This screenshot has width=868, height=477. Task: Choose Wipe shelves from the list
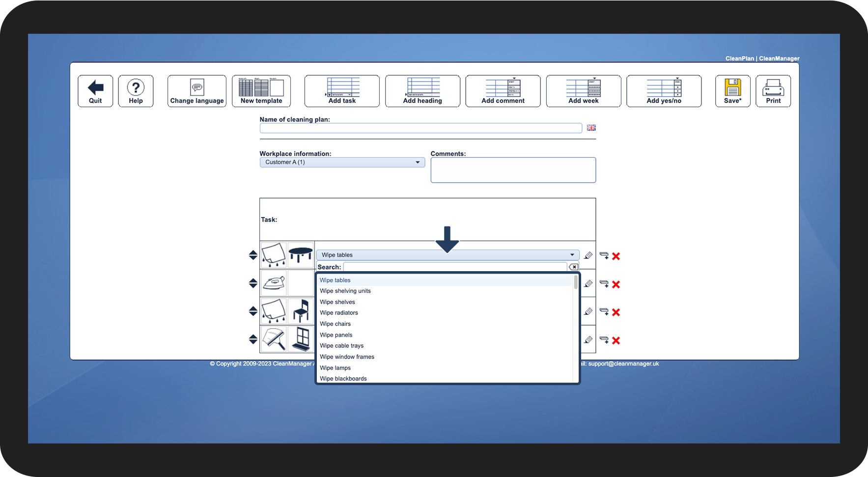444,302
